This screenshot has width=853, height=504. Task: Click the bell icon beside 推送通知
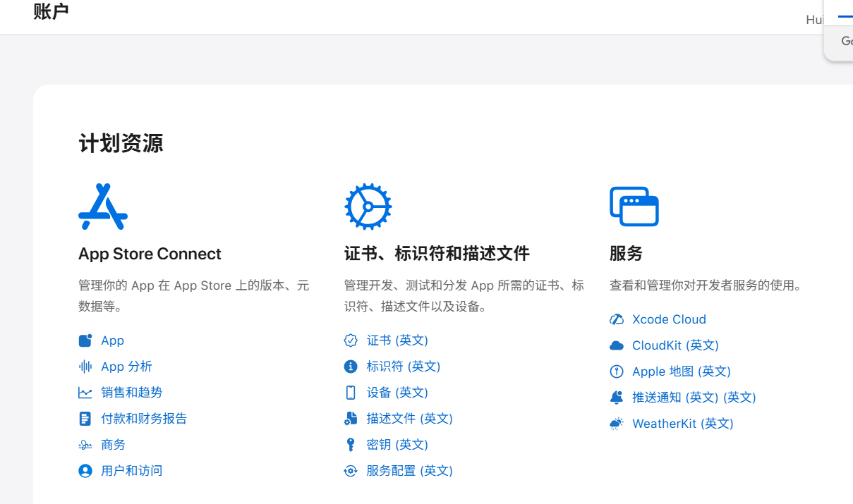(x=617, y=398)
